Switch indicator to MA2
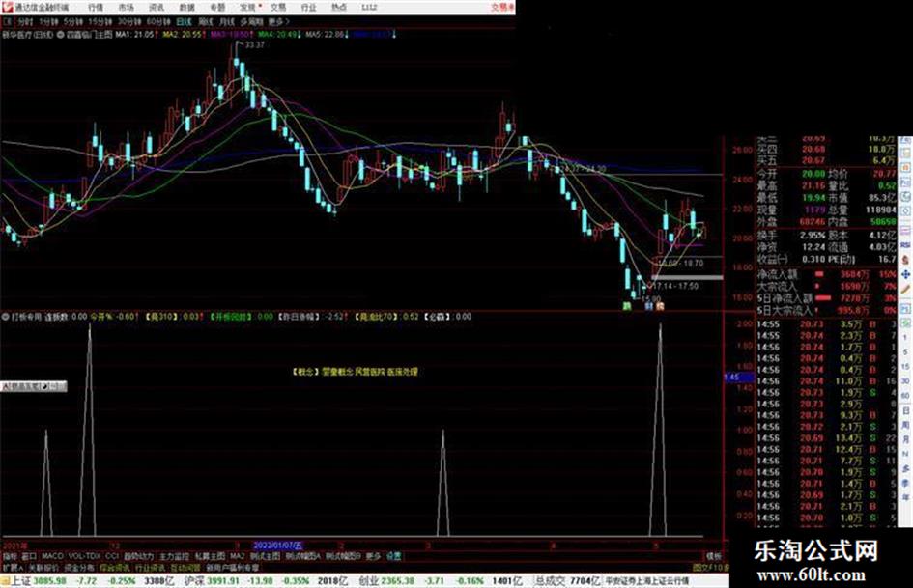Image resolution: width=913 pixels, height=588 pixels. (x=237, y=556)
